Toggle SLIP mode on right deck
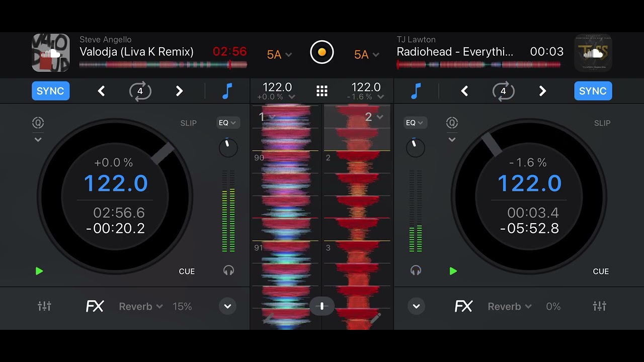This screenshot has width=644, height=362. (602, 123)
